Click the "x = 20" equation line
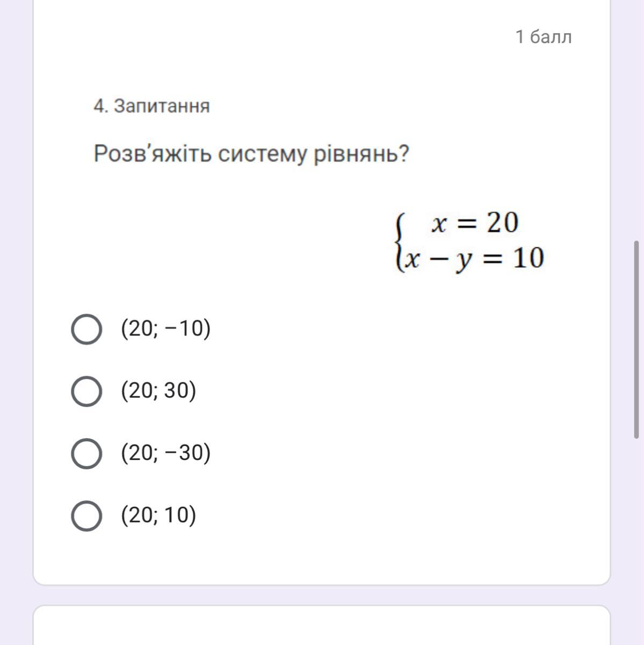 [x=475, y=223]
